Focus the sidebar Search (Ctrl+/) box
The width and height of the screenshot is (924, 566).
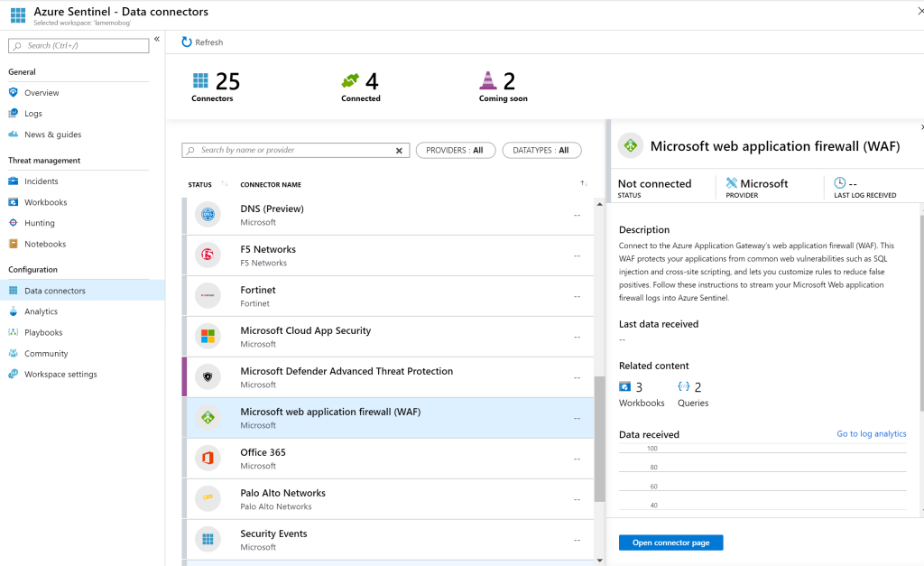[79, 45]
